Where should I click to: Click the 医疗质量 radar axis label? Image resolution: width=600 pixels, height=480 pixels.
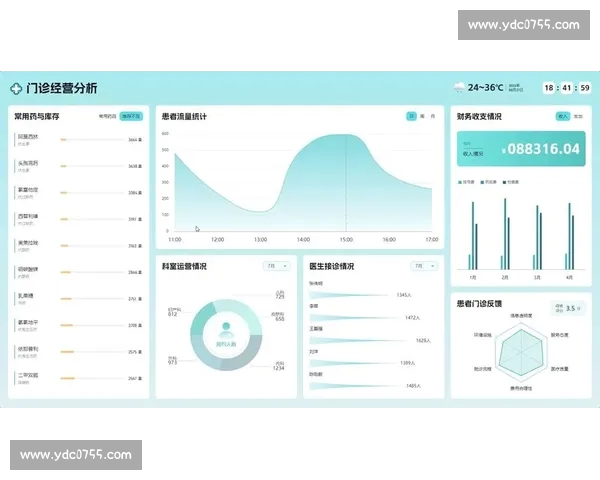[x=559, y=369]
